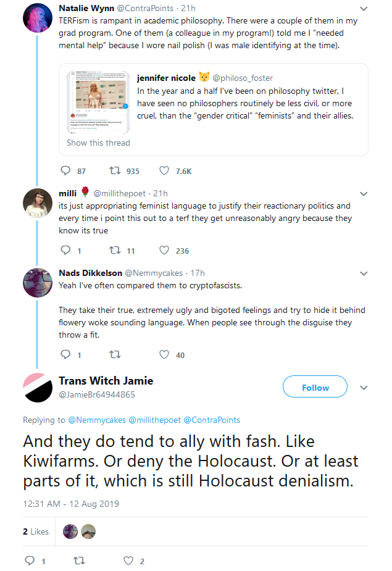Like milli's tweet with 236 likes
The width and height of the screenshot is (392, 571).
pos(164,250)
